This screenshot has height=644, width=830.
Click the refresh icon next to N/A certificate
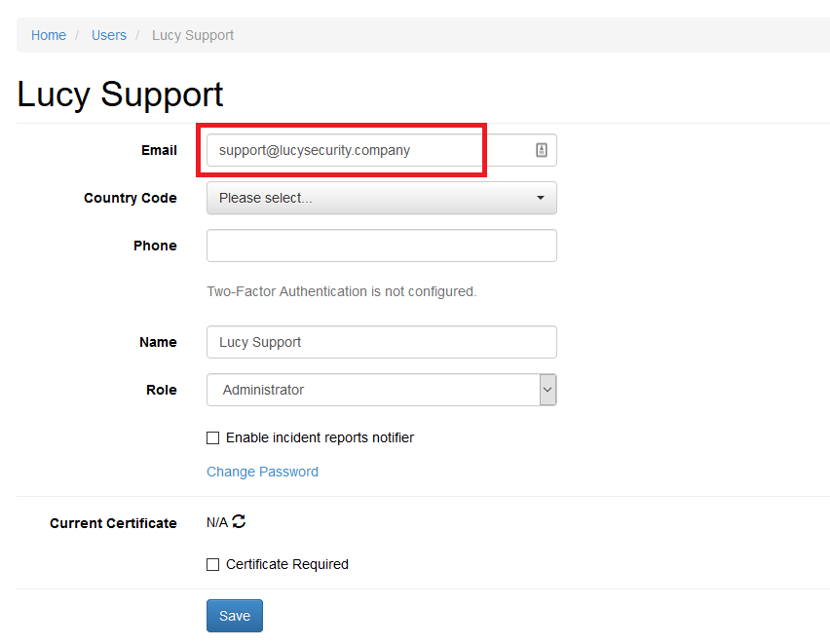tap(239, 521)
